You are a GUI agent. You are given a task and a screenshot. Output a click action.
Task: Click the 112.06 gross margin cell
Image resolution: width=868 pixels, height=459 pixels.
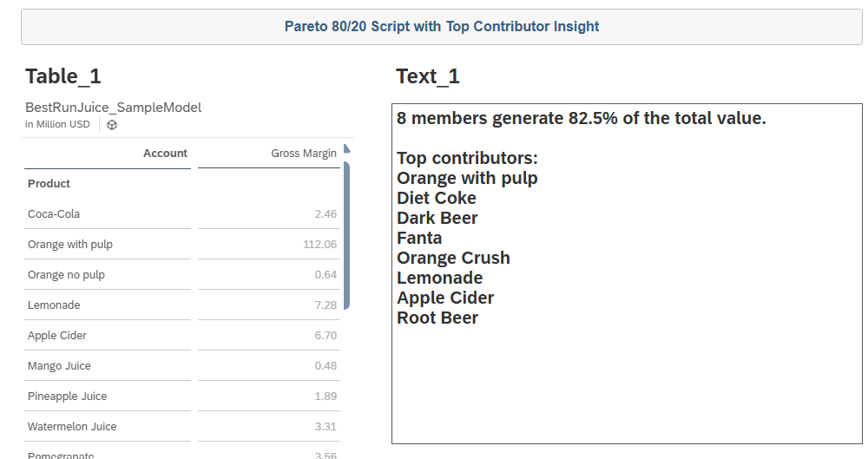319,245
